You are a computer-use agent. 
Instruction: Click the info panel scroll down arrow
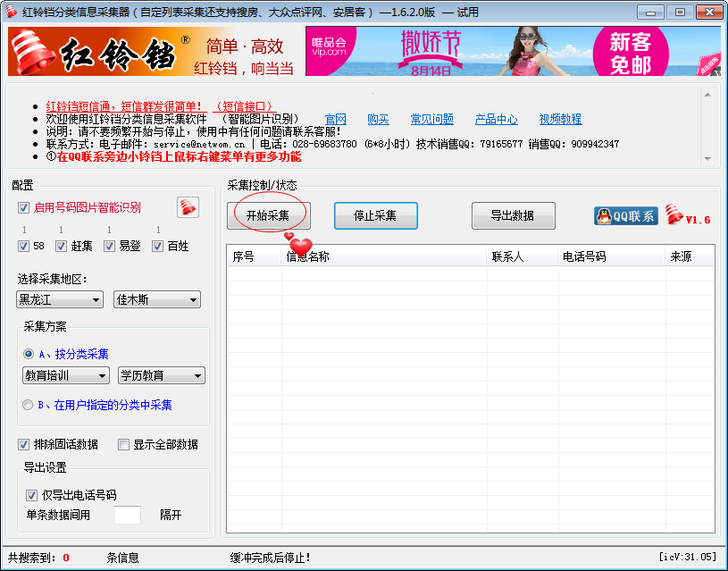[707, 159]
